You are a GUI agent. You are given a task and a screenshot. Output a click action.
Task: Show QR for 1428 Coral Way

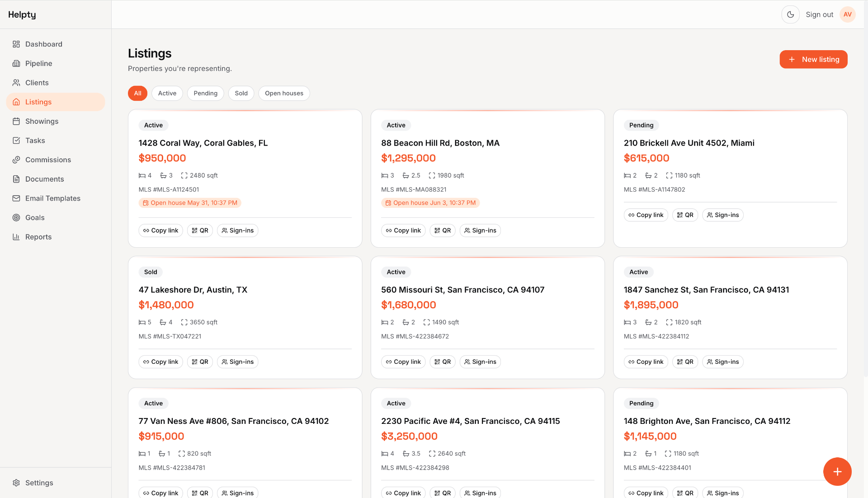coord(200,230)
